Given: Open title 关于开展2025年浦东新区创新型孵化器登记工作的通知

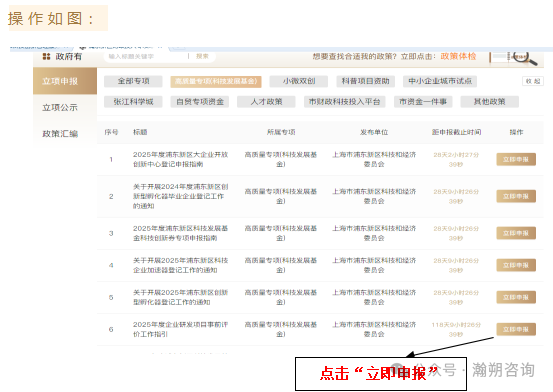Looking at the screenshot, I should (180, 297).
